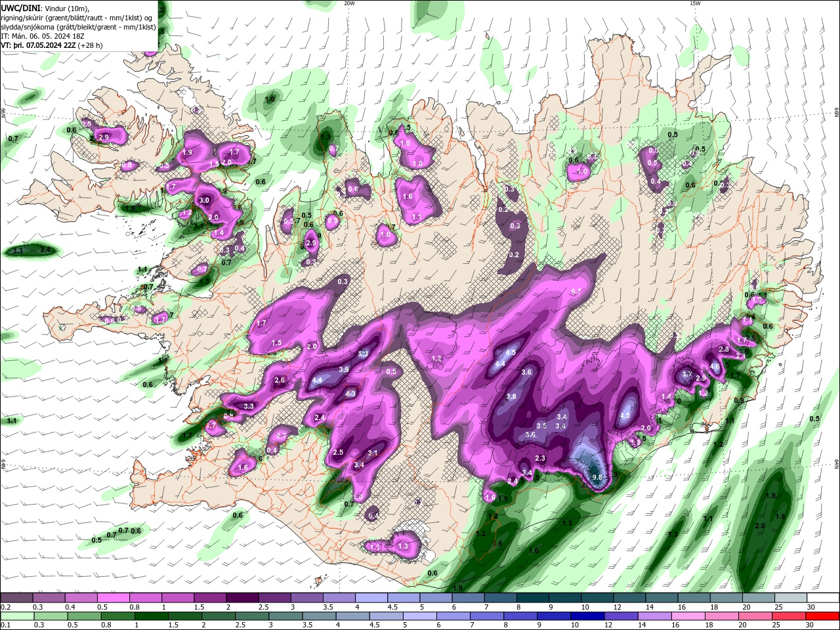This screenshot has width=840, height=630.
Task: Click the 3.0 value in the Westfjords
Action: 204,201
